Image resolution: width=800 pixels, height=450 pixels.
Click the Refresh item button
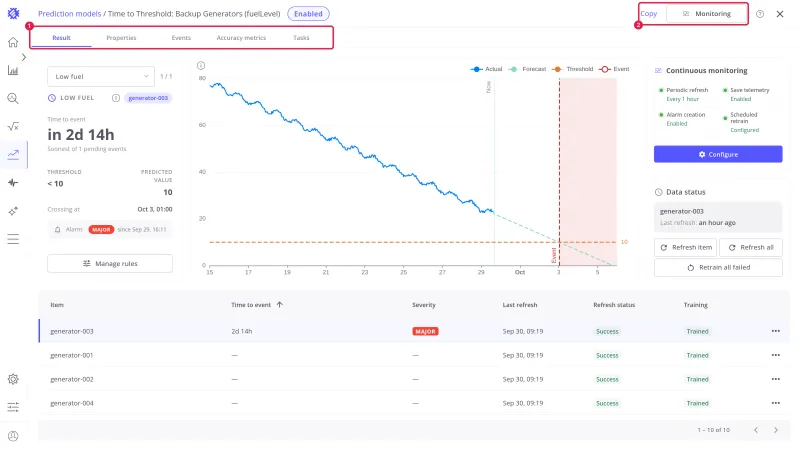(685, 247)
